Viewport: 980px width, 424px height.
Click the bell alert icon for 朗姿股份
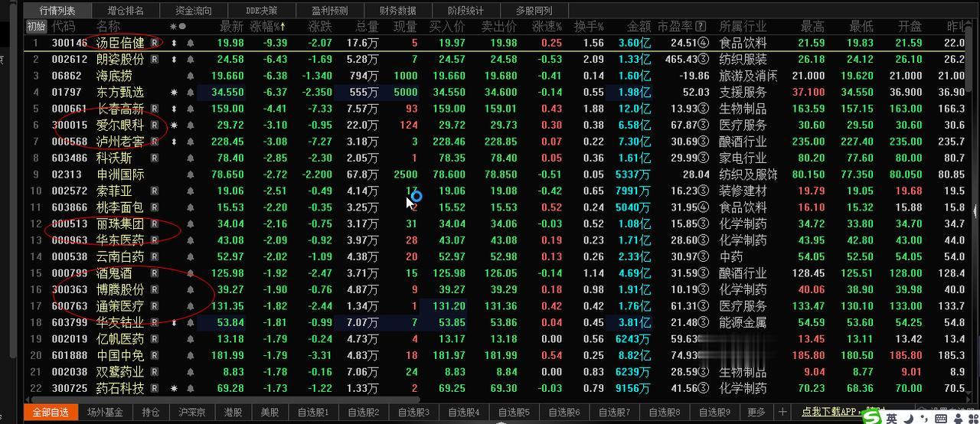(x=190, y=60)
